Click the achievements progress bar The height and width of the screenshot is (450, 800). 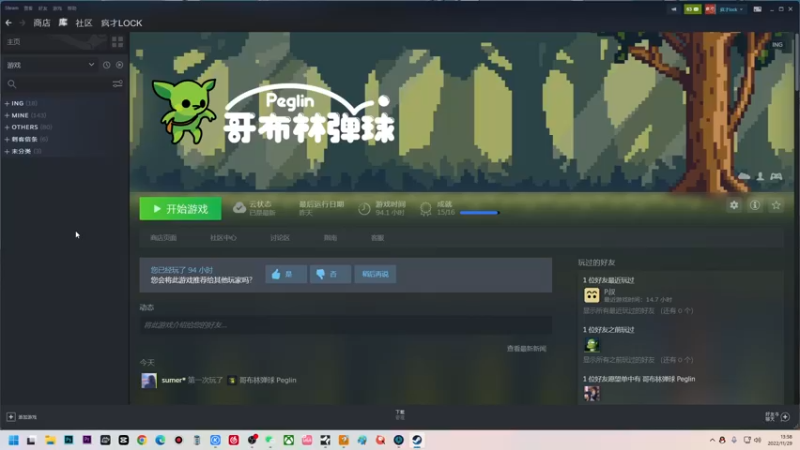pyautogui.click(x=479, y=212)
